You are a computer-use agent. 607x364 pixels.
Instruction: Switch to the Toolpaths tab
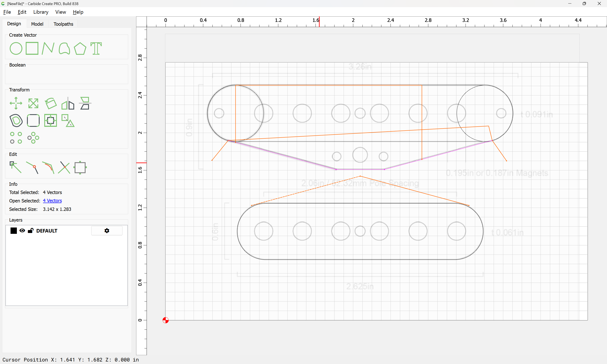63,24
